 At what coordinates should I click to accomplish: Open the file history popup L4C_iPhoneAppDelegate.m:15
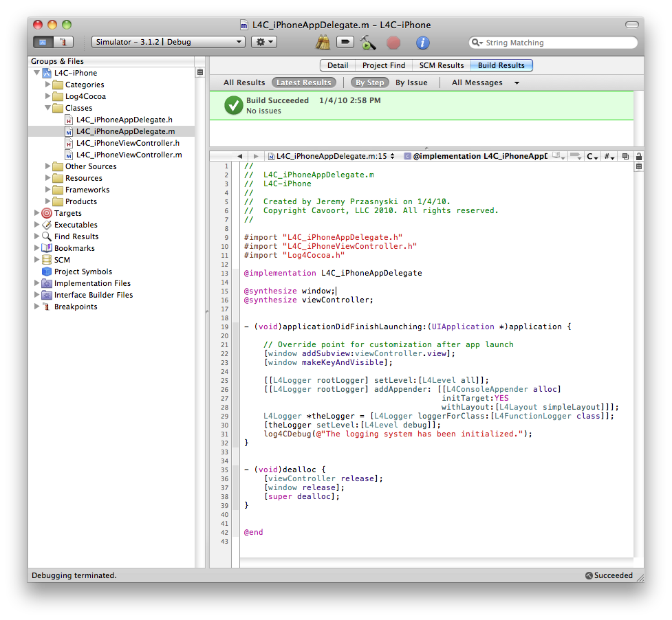pos(331,156)
